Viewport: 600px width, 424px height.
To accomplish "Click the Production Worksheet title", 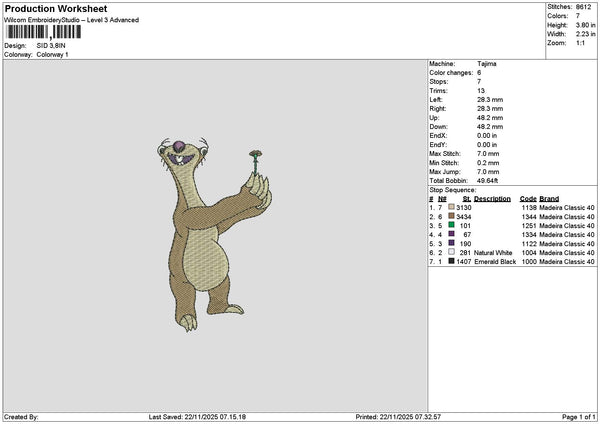I will 55,9.
